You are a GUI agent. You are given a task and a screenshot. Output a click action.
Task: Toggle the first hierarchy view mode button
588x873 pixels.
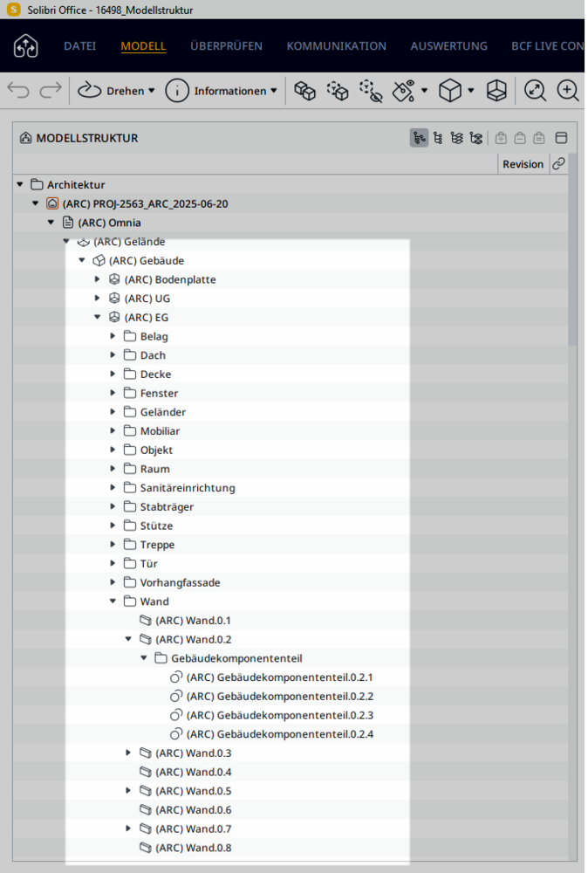click(419, 138)
